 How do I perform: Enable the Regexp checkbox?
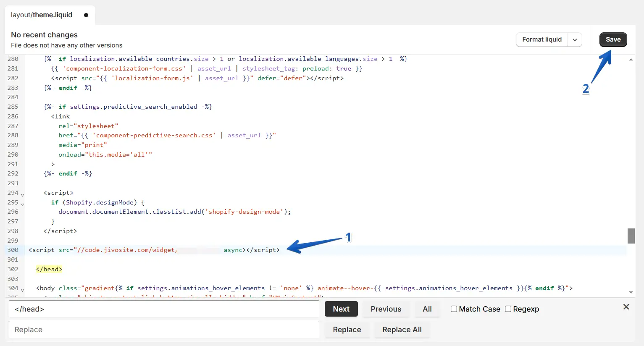coord(508,309)
